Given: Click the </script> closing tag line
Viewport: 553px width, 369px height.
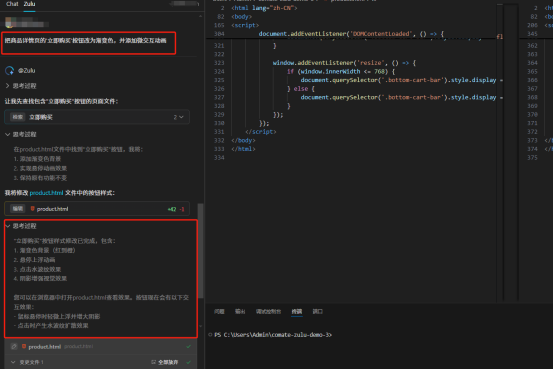Looking at the screenshot, I should tap(261, 132).
